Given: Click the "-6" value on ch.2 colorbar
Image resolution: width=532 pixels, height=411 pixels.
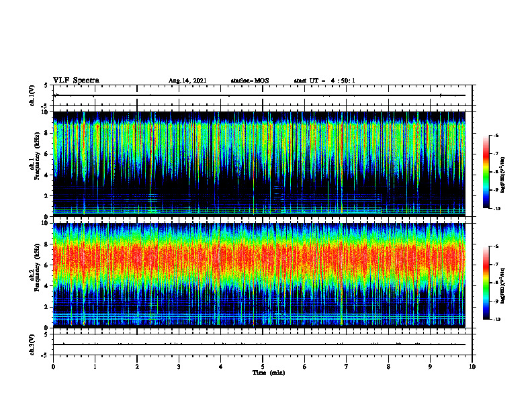Looking at the screenshot, I should [x=496, y=246].
